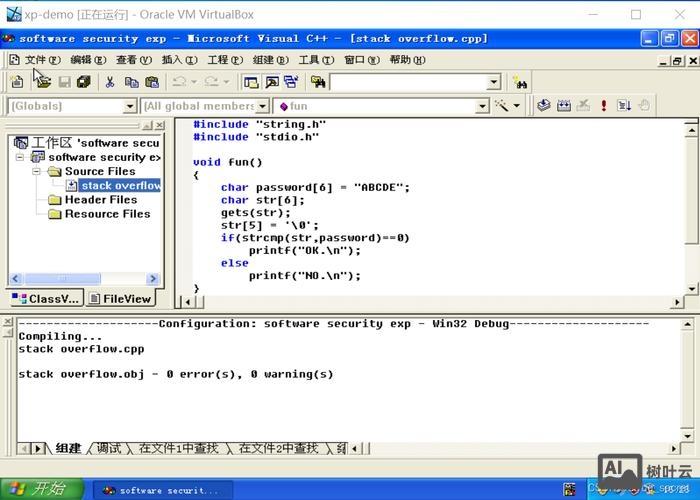The width and height of the screenshot is (700, 500).
Task: Click the breakpoint hand icon
Action: click(645, 105)
